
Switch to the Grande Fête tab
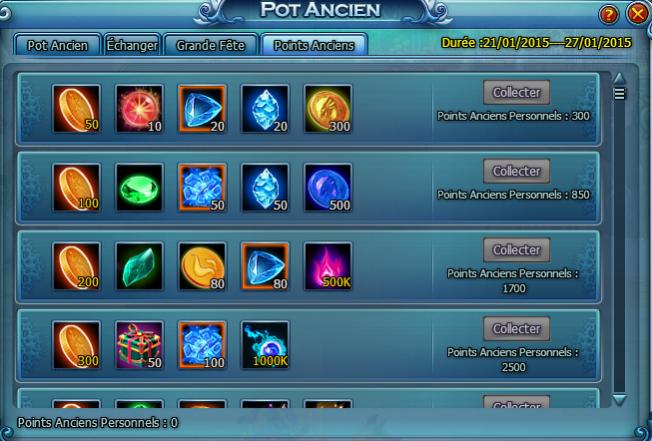210,45
